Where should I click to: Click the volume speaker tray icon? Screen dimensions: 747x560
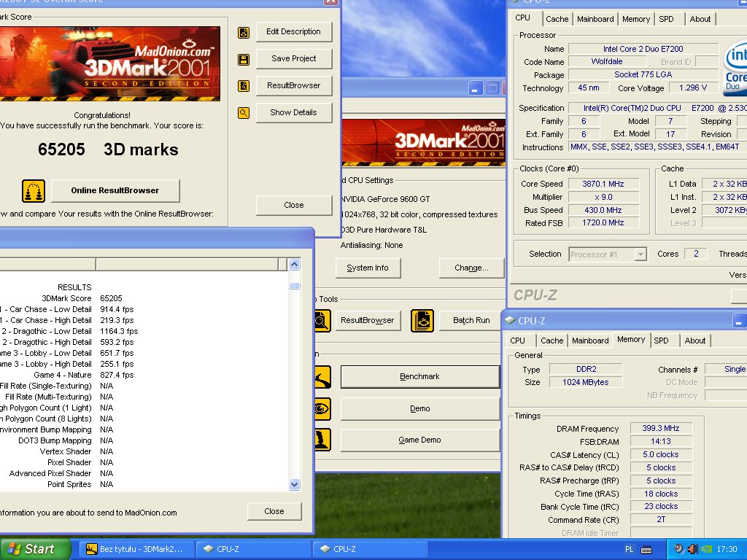coord(693,549)
